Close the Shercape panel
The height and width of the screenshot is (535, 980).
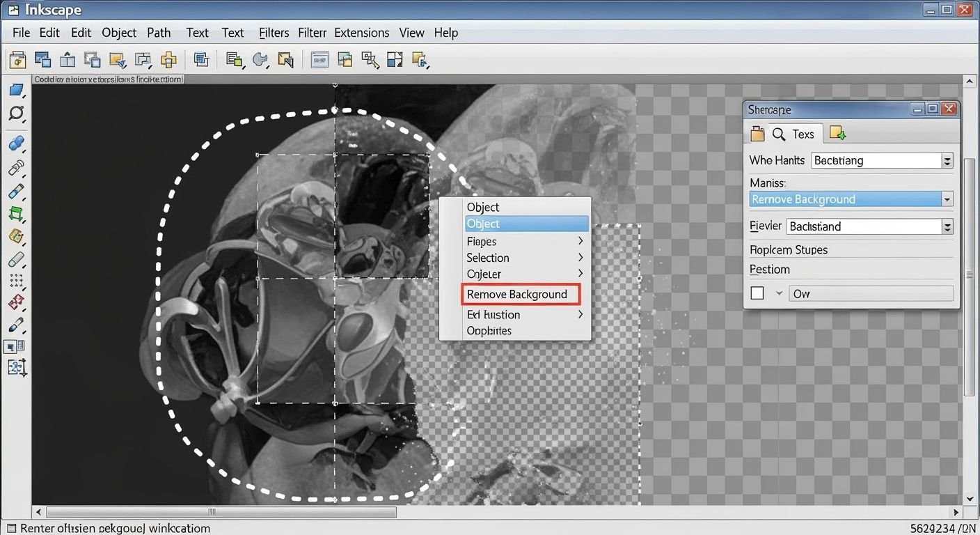949,109
